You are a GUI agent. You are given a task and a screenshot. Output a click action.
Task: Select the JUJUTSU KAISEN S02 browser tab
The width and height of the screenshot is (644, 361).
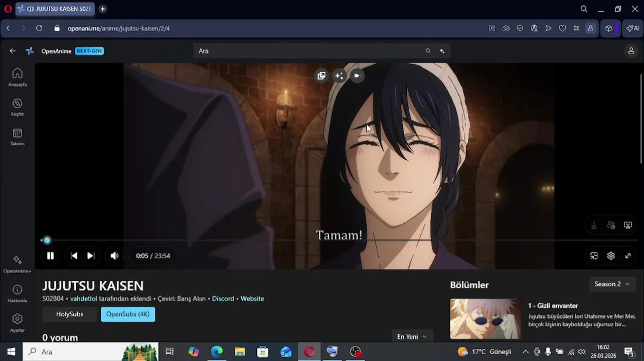pos(55,9)
